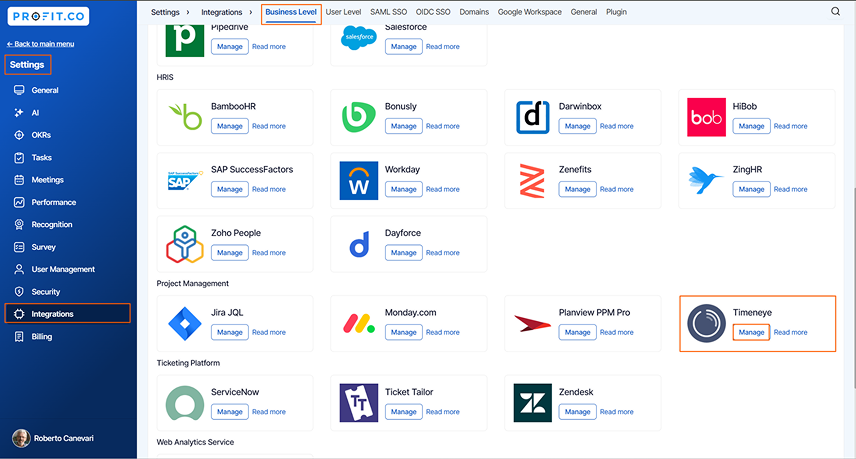856x459 pixels.
Task: Click the Planview PPM Pro logo
Action: [532, 324]
